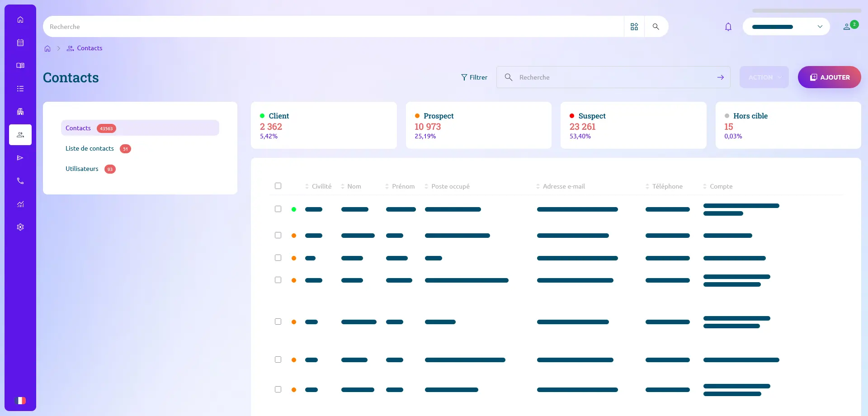Select the tasks list icon in sidebar
The height and width of the screenshot is (416, 868).
(x=20, y=88)
